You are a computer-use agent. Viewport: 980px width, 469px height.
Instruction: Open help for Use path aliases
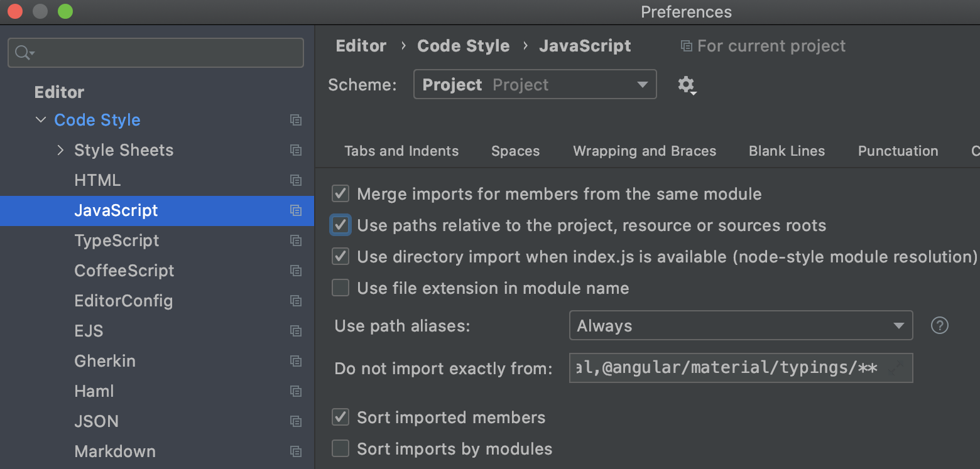pos(939,325)
